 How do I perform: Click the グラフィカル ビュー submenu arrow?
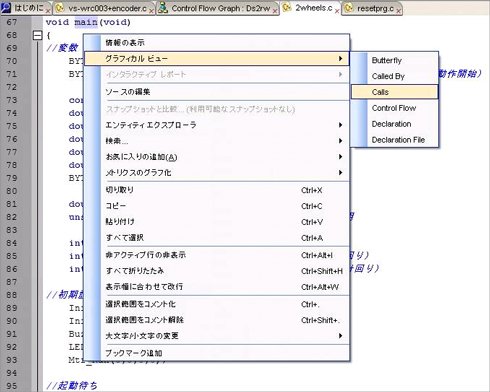[340, 59]
